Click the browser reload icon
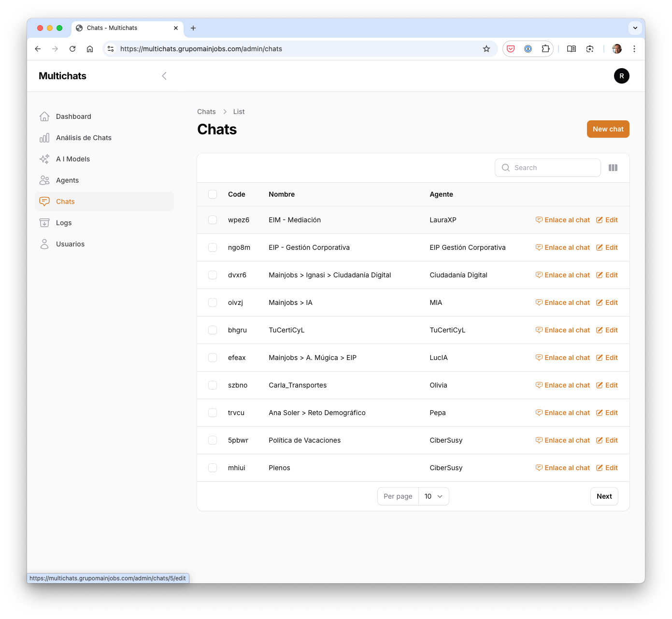This screenshot has width=672, height=619. pos(72,49)
